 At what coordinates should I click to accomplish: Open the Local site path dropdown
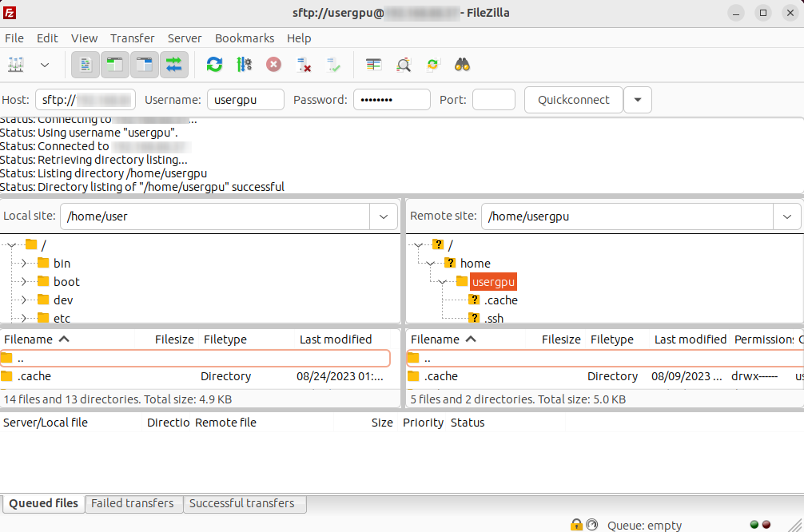[x=384, y=216]
